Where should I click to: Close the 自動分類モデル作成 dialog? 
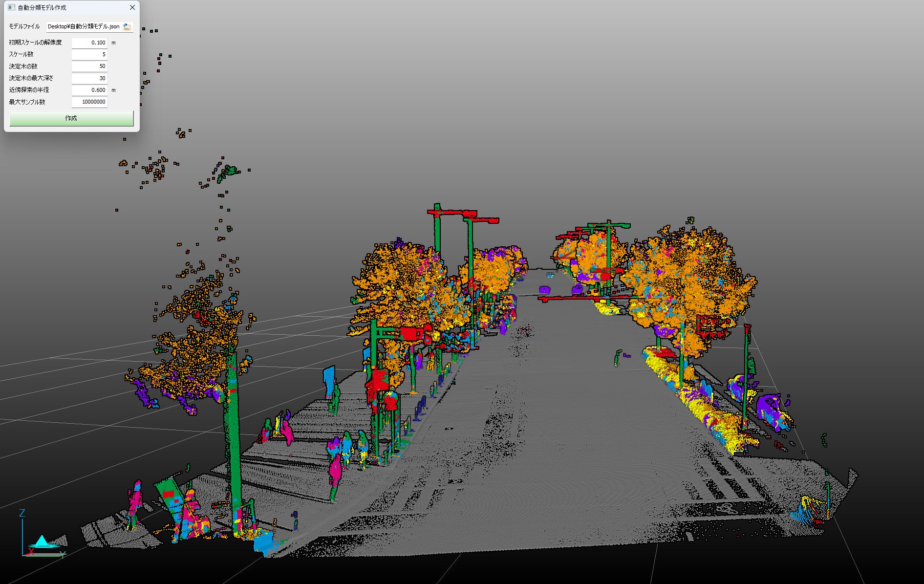[x=132, y=7]
